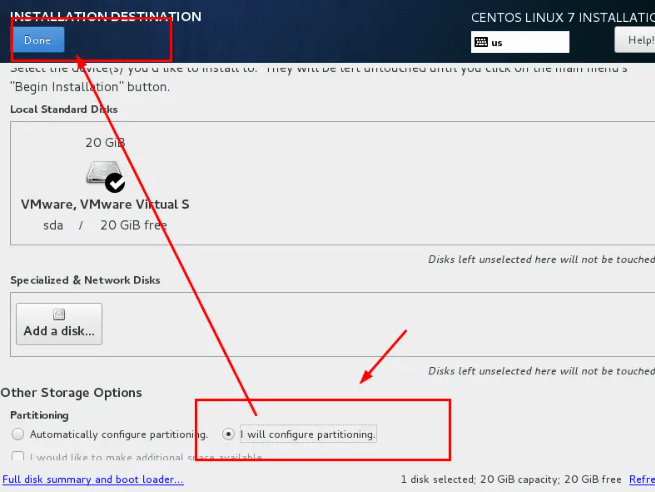The width and height of the screenshot is (655, 492).
Task: Click the Add a disk... button
Action: 59,324
